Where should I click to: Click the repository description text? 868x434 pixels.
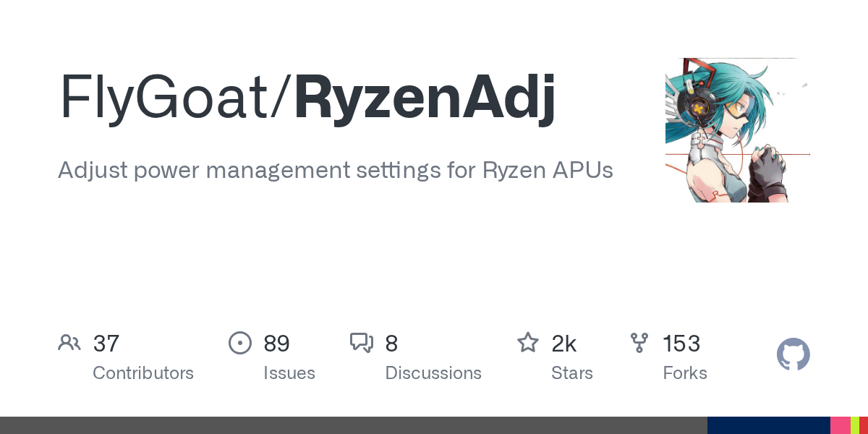click(x=336, y=171)
